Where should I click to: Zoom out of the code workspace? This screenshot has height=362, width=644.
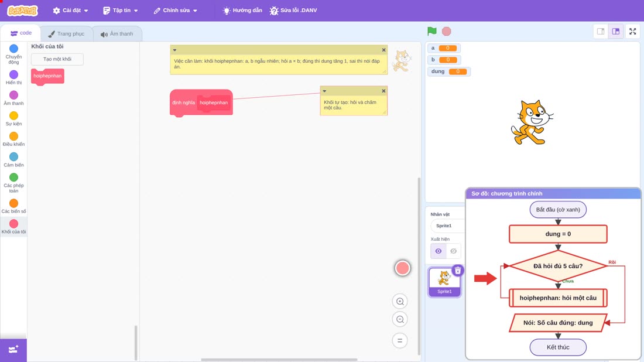400,319
